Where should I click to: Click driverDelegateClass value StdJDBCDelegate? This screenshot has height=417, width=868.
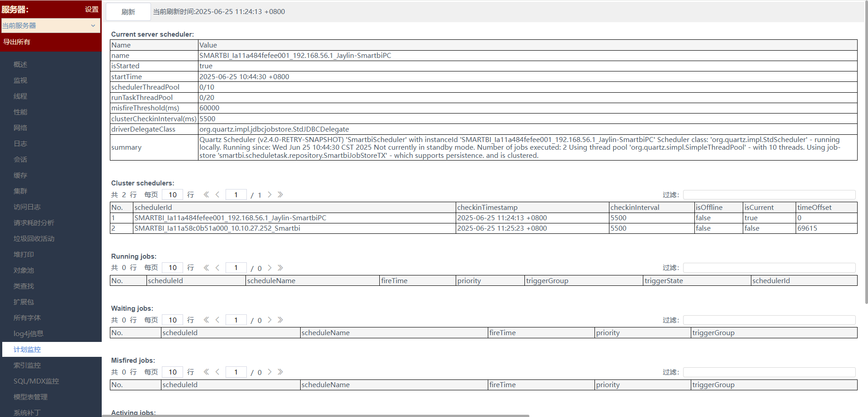coord(274,129)
